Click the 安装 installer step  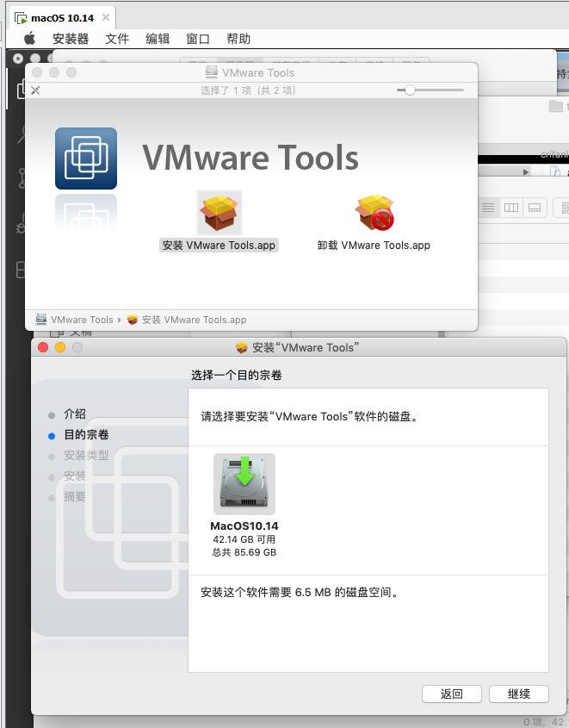click(x=75, y=476)
